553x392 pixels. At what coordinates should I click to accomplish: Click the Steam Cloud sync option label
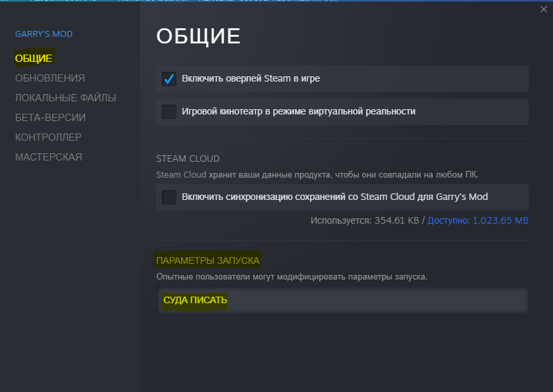334,197
